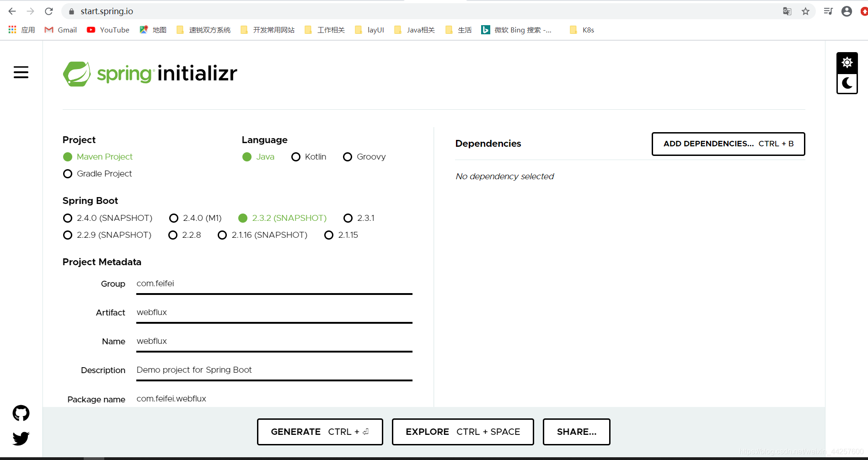868x460 pixels.
Task: Open 工作相关 bookmark folder
Action: tap(325, 30)
